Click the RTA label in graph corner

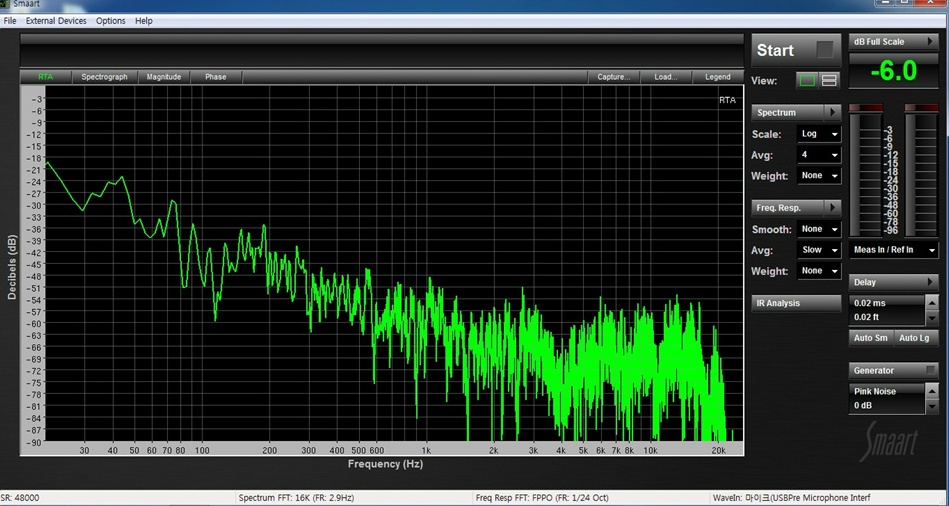(727, 100)
